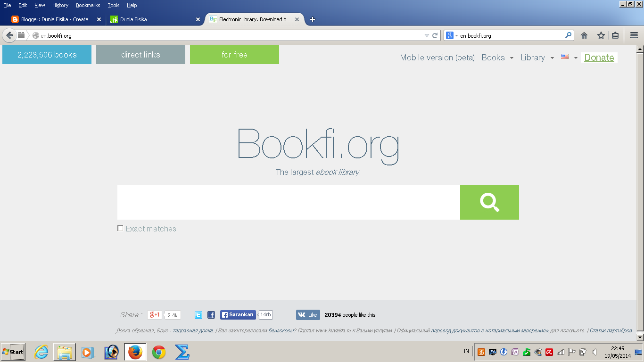Open the Help menu
The width and height of the screenshot is (644, 362).
(132, 5)
